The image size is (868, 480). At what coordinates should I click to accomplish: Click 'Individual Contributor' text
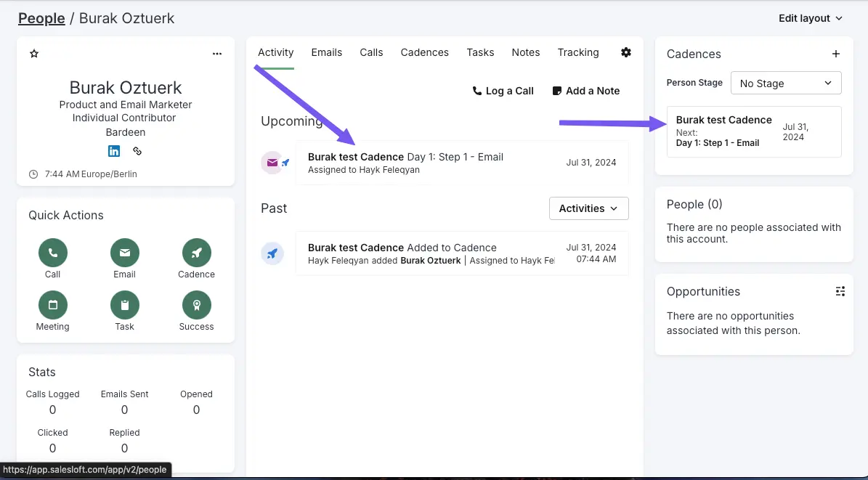coord(124,118)
